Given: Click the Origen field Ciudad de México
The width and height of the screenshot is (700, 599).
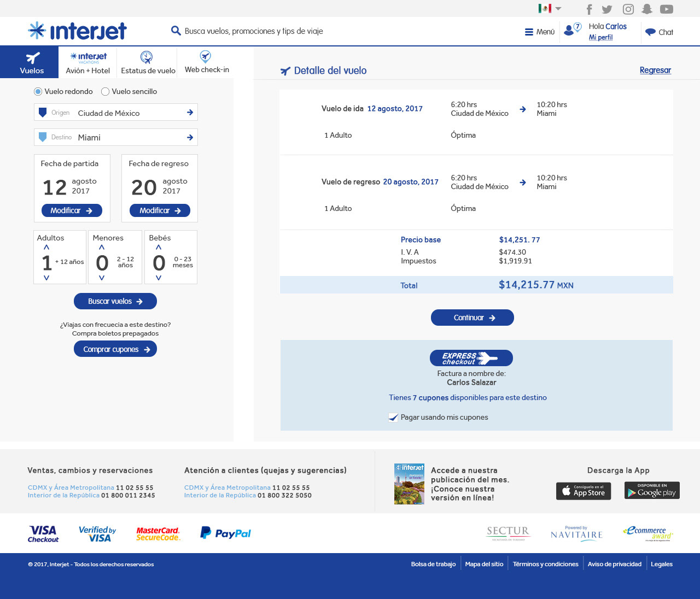Looking at the screenshot, I should tap(115, 112).
